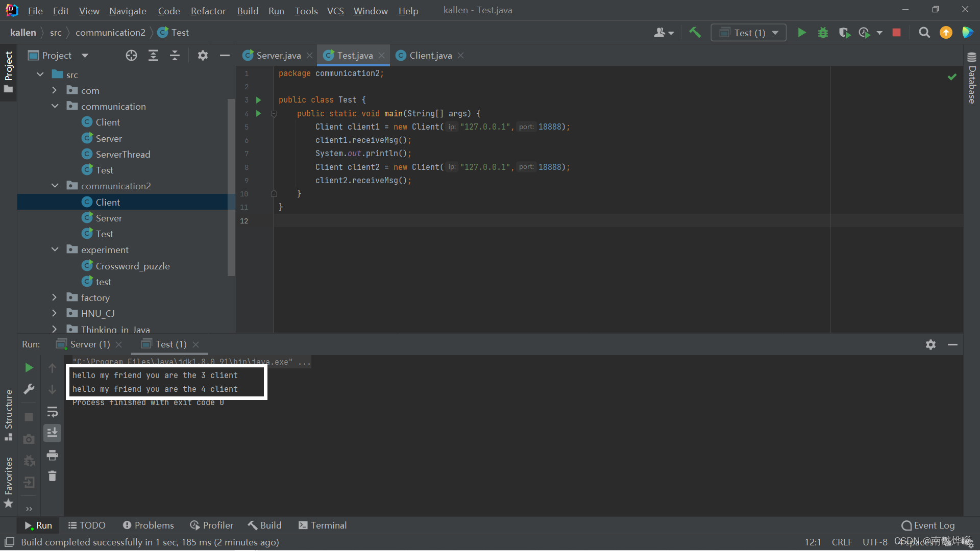Image resolution: width=980 pixels, height=551 pixels.
Task: Open the Refactor menu
Action: pos(208,11)
